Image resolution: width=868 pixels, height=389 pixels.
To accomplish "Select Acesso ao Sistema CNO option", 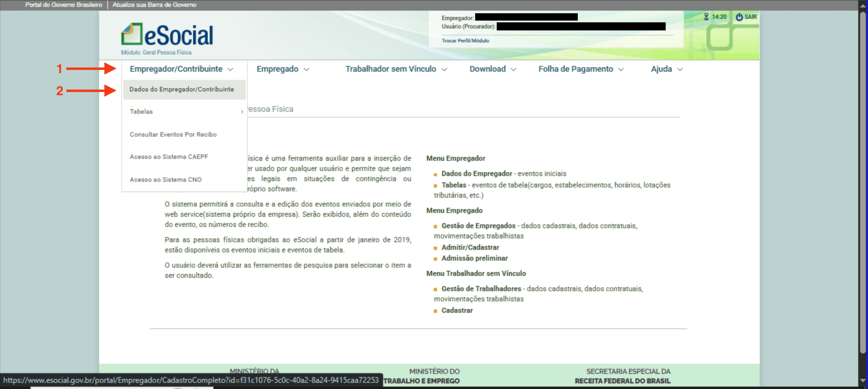I will point(165,180).
